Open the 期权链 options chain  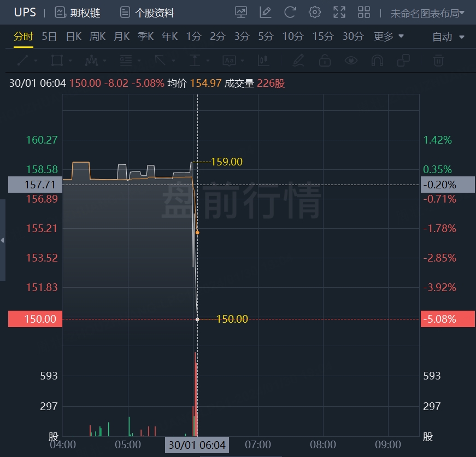tap(78, 13)
